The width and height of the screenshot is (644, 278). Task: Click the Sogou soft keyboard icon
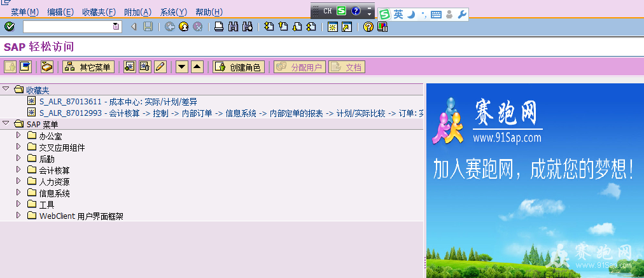pos(436,15)
